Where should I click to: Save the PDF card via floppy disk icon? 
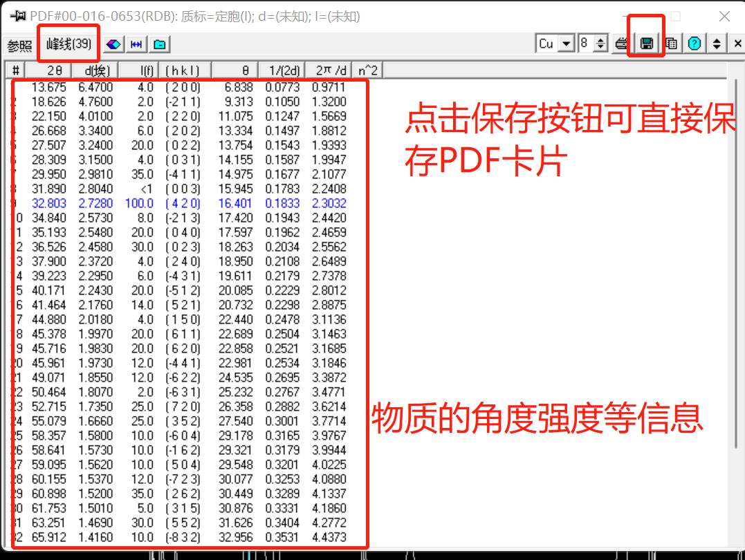[645, 43]
